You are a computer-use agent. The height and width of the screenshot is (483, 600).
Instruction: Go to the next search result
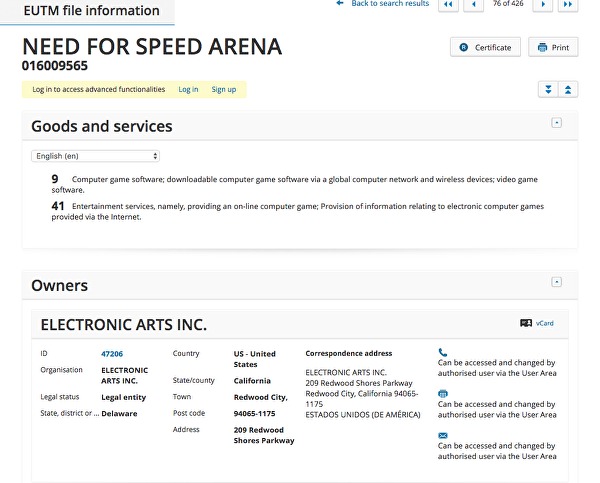pyautogui.click(x=544, y=5)
